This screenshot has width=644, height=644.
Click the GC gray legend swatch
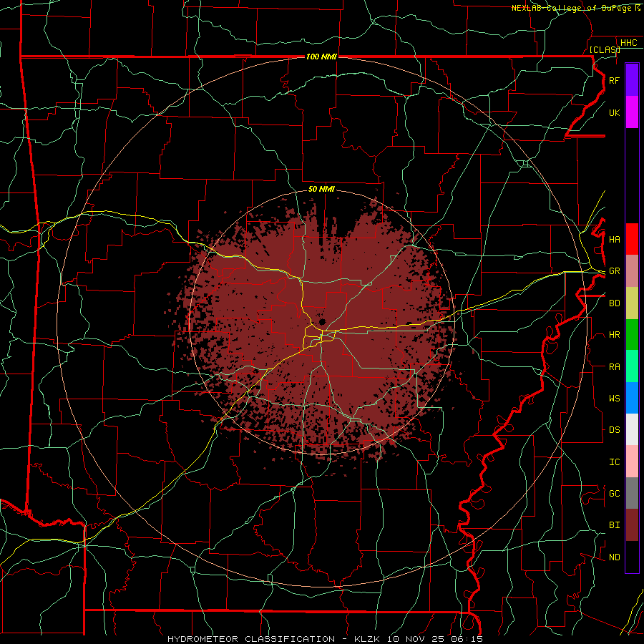click(632, 493)
